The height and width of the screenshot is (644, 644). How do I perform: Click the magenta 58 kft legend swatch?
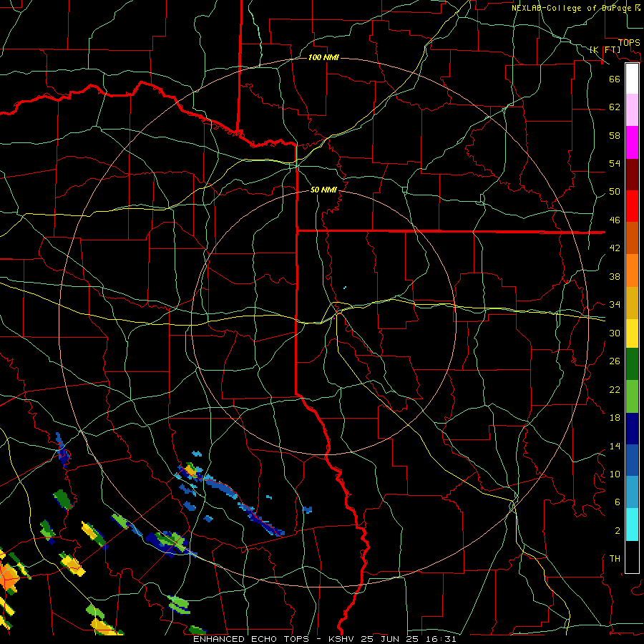coord(632,142)
